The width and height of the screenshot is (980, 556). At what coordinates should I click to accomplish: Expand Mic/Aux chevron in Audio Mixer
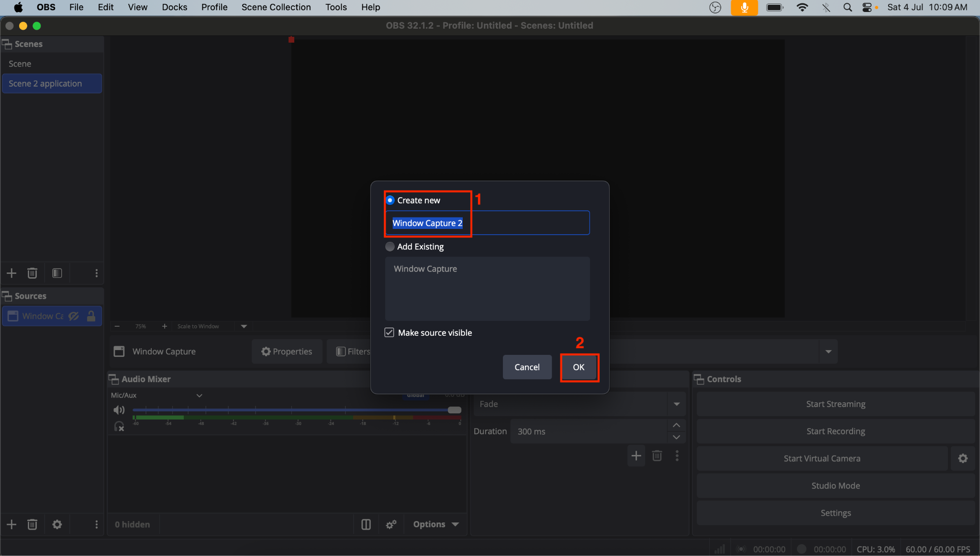point(200,396)
